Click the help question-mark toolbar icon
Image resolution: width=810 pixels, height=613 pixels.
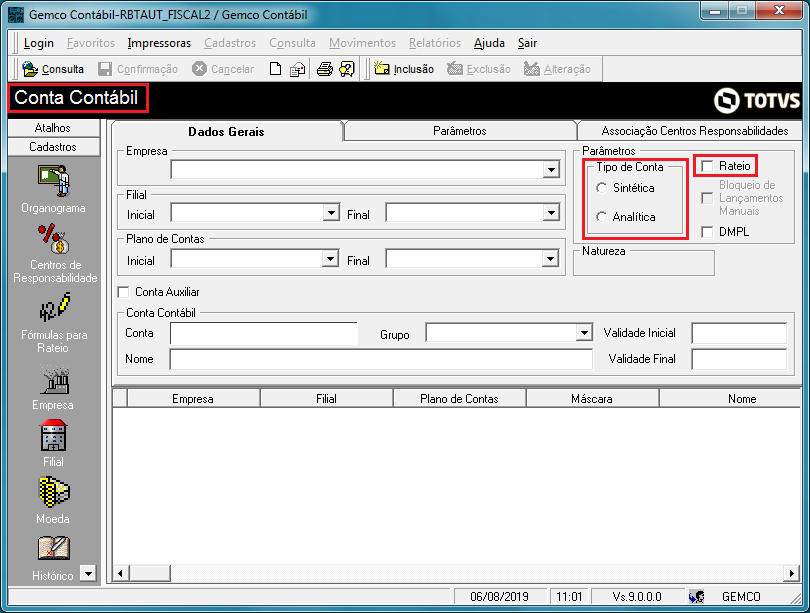click(x=347, y=69)
